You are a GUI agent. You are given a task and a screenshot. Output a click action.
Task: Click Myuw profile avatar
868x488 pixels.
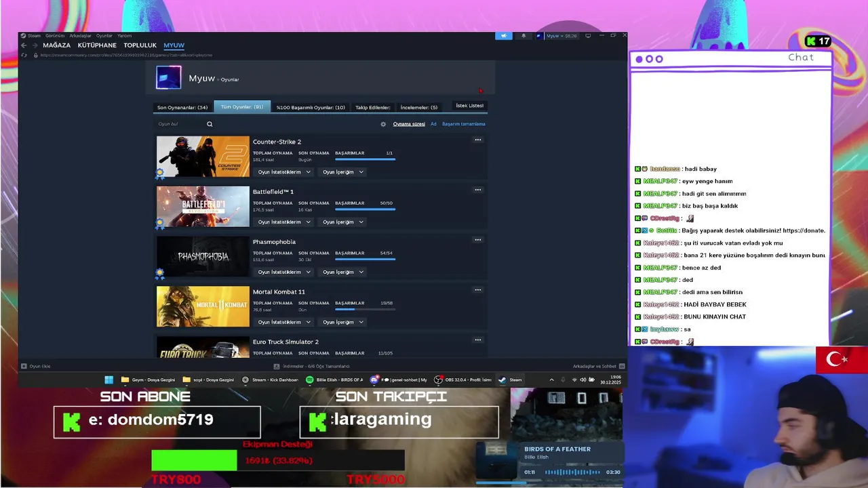(x=169, y=77)
